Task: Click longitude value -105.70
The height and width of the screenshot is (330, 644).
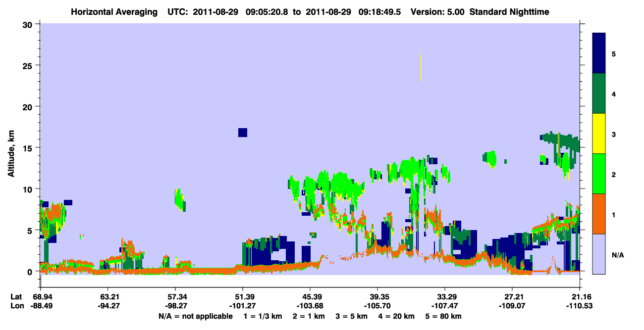Action: (x=377, y=306)
